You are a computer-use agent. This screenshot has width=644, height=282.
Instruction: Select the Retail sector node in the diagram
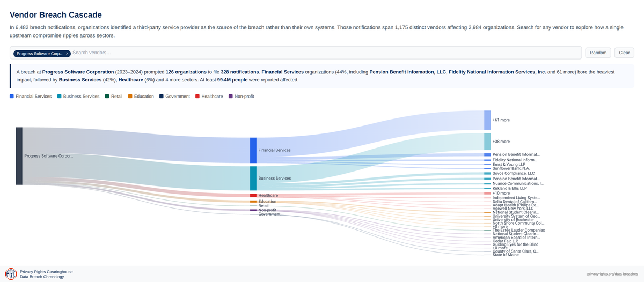[x=253, y=206]
